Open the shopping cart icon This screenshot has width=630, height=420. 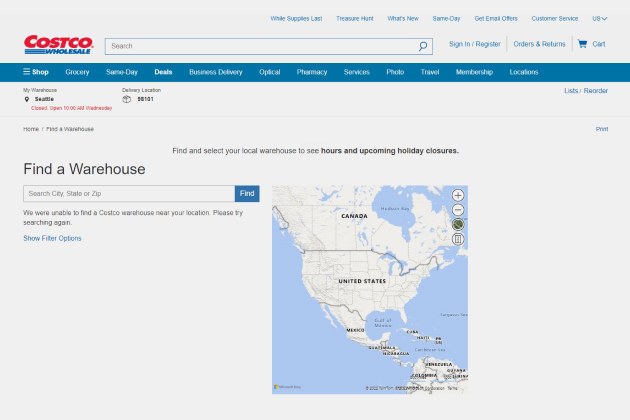582,44
